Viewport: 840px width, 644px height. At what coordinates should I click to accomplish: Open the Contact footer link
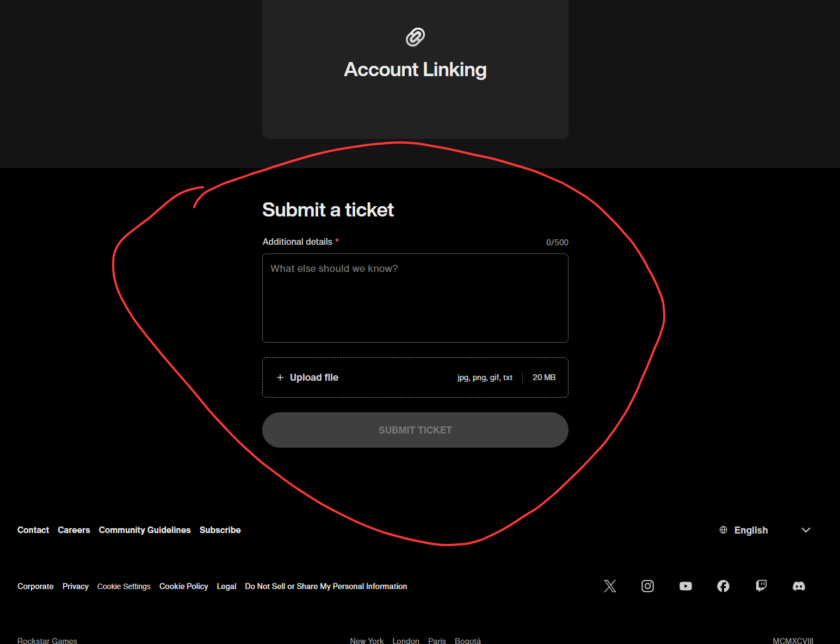tap(33, 530)
